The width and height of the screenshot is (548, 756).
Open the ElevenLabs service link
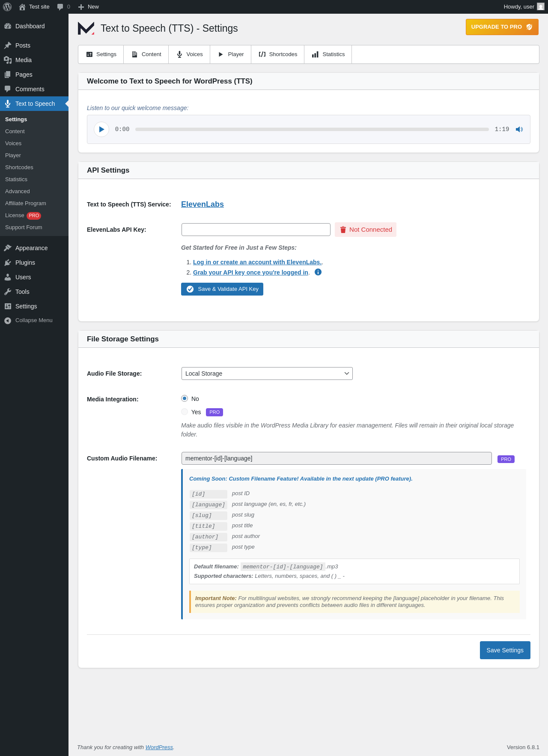tap(203, 204)
